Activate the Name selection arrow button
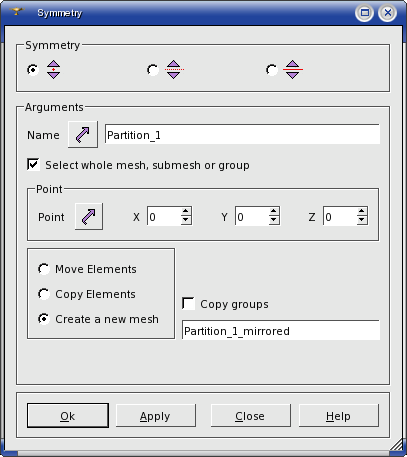This screenshot has width=407, height=457. click(83, 135)
